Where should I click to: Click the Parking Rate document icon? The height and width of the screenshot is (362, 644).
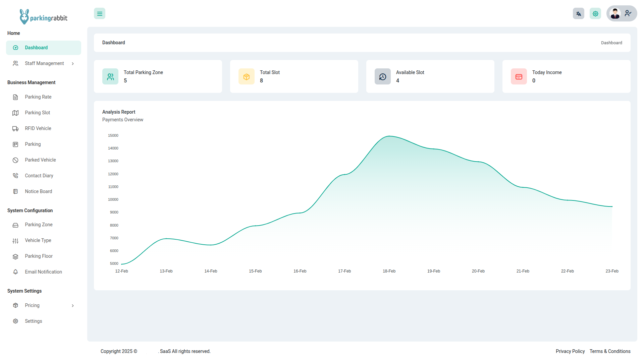(15, 97)
